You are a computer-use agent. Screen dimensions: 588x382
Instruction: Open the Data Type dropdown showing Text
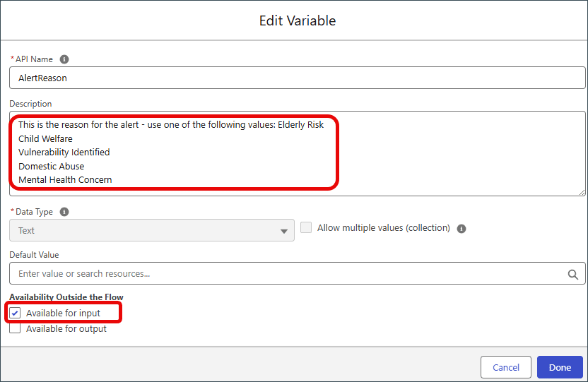pos(152,230)
